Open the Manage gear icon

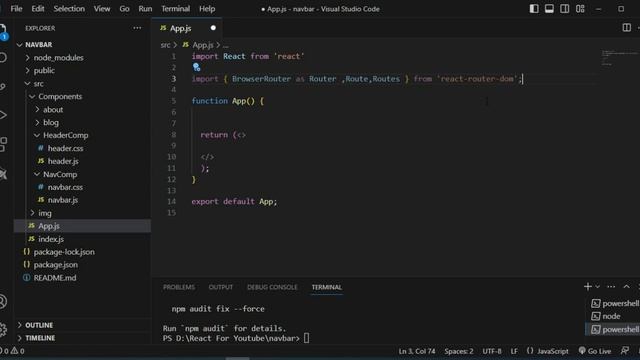point(3,329)
